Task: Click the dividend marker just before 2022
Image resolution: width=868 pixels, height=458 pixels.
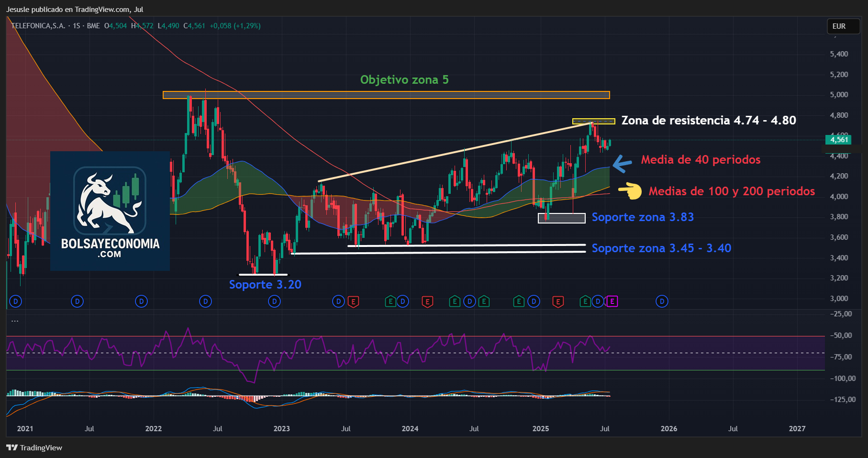Action: click(141, 302)
